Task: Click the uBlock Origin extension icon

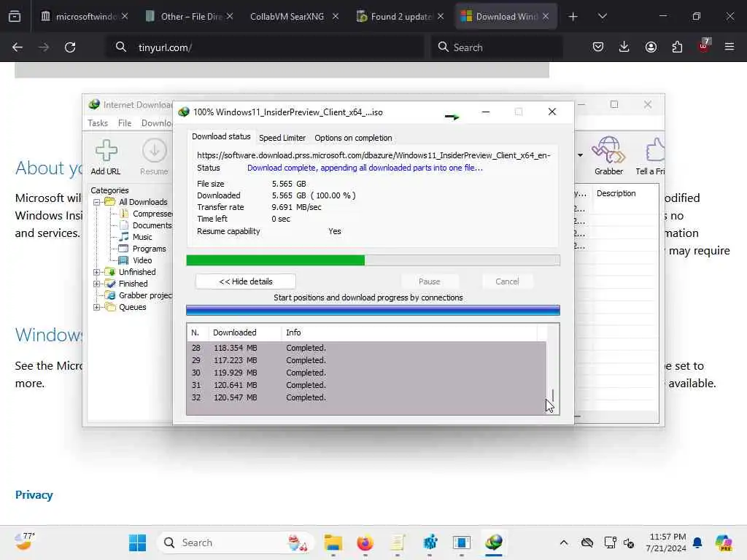Action: point(704,46)
